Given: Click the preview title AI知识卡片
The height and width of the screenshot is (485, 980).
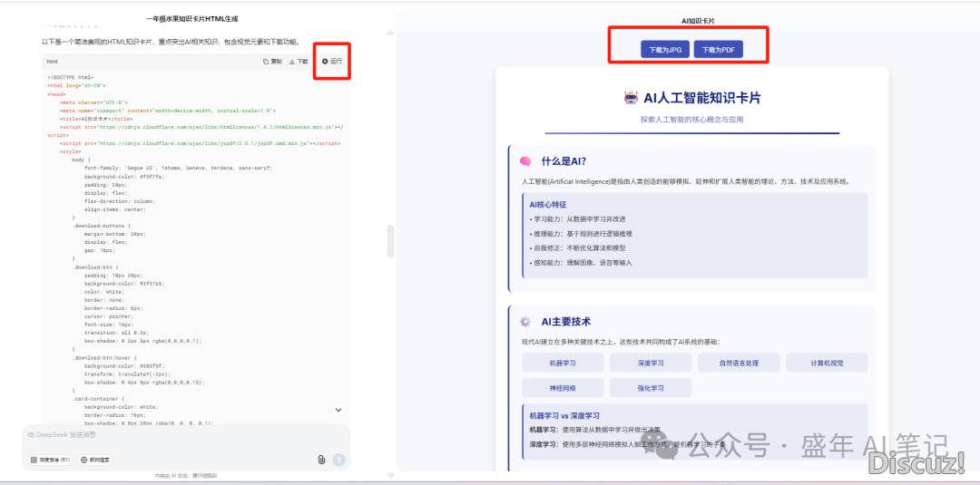Looking at the screenshot, I should (x=698, y=21).
